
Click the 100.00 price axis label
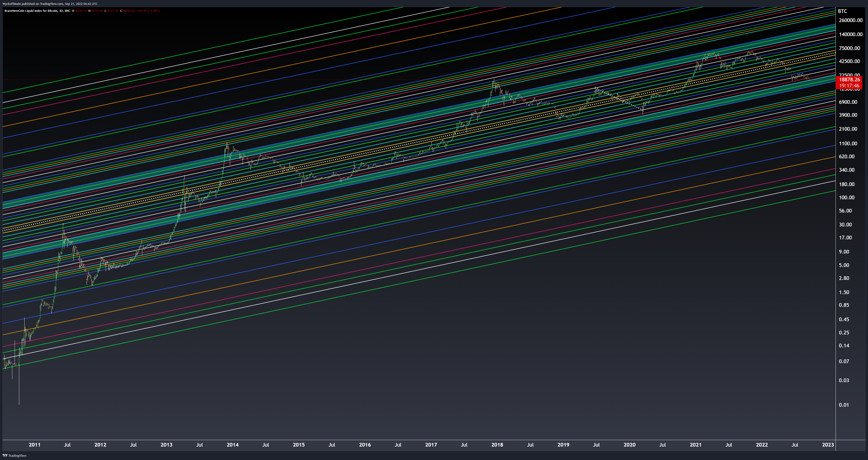[x=846, y=197]
